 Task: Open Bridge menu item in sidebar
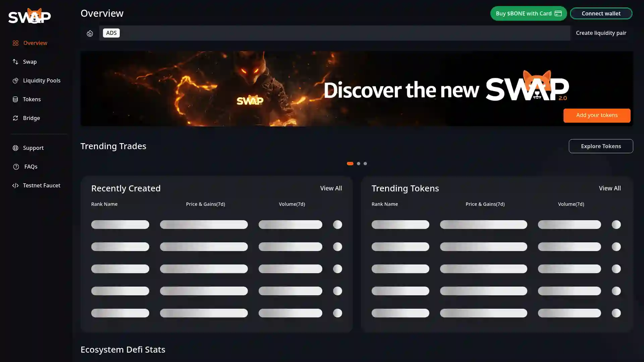[x=31, y=118]
